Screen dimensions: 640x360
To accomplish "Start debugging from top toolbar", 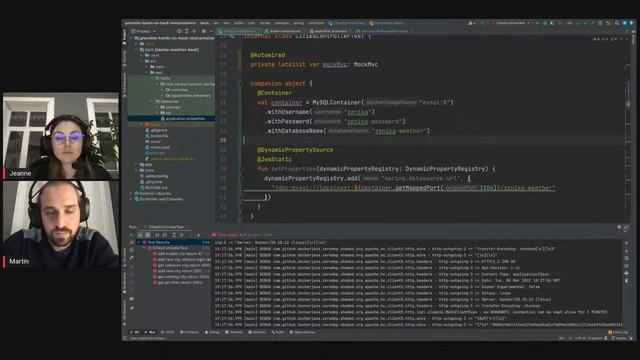I will pyautogui.click(x=545, y=23).
